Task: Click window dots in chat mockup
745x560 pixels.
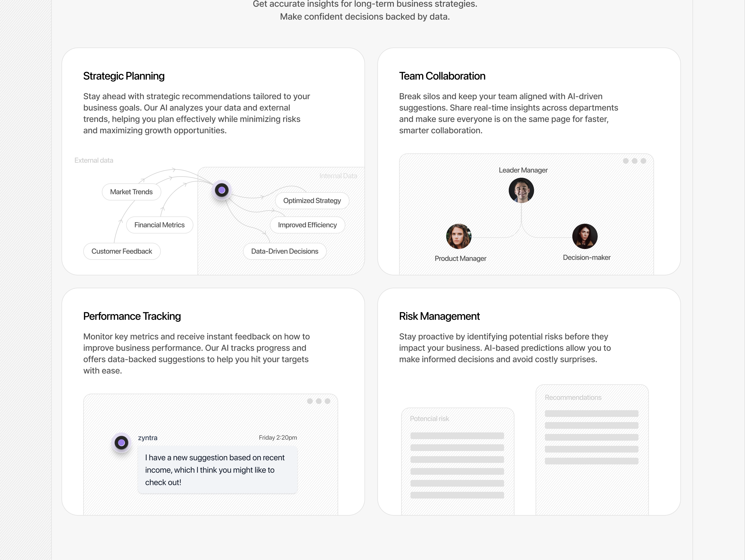Action: (x=318, y=401)
